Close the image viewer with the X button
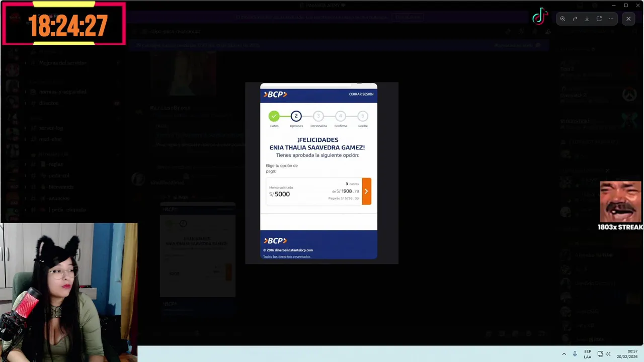The image size is (644, 362). point(628,19)
